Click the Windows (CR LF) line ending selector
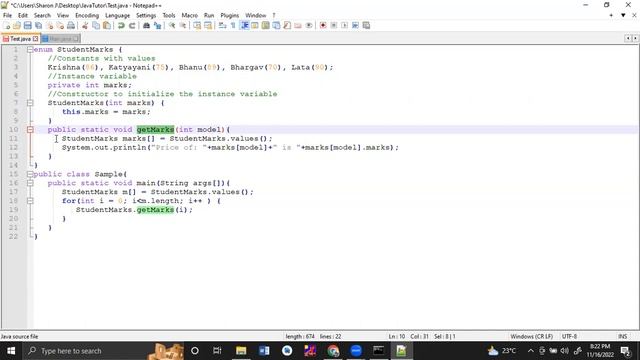 coord(531,336)
